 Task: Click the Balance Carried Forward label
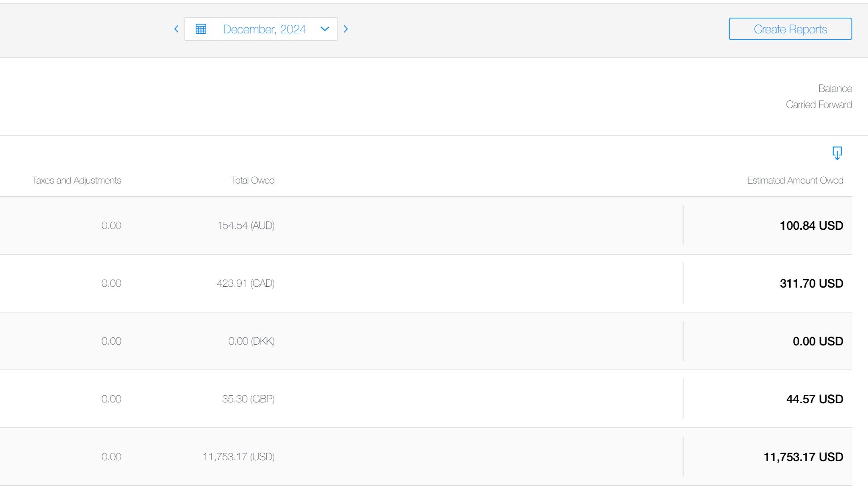819,96
